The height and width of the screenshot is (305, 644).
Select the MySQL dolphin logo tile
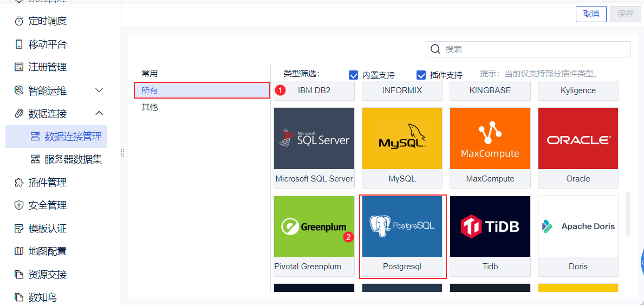402,138
